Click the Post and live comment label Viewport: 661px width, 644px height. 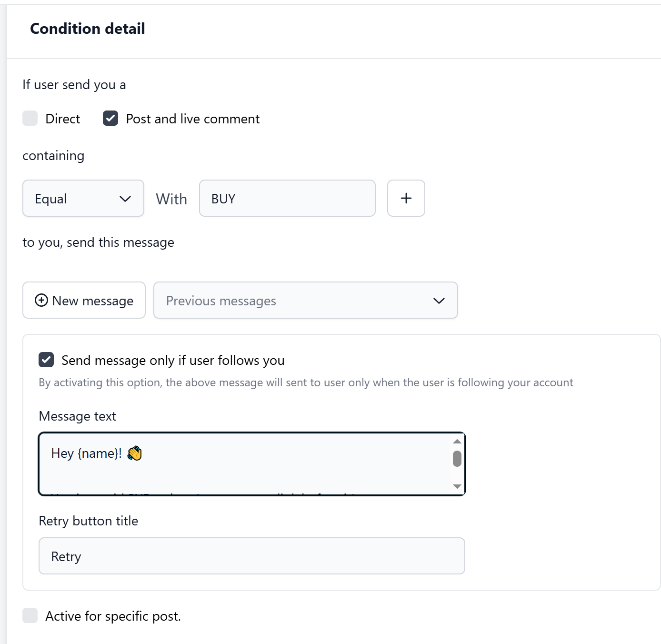[192, 119]
